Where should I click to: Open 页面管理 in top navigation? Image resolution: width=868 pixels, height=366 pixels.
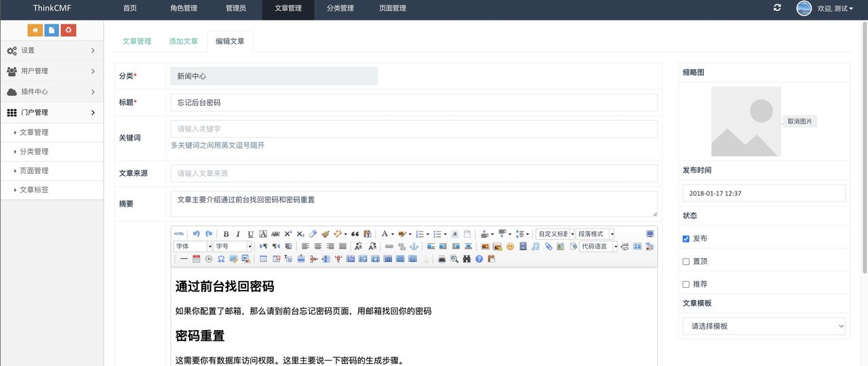pyautogui.click(x=393, y=8)
